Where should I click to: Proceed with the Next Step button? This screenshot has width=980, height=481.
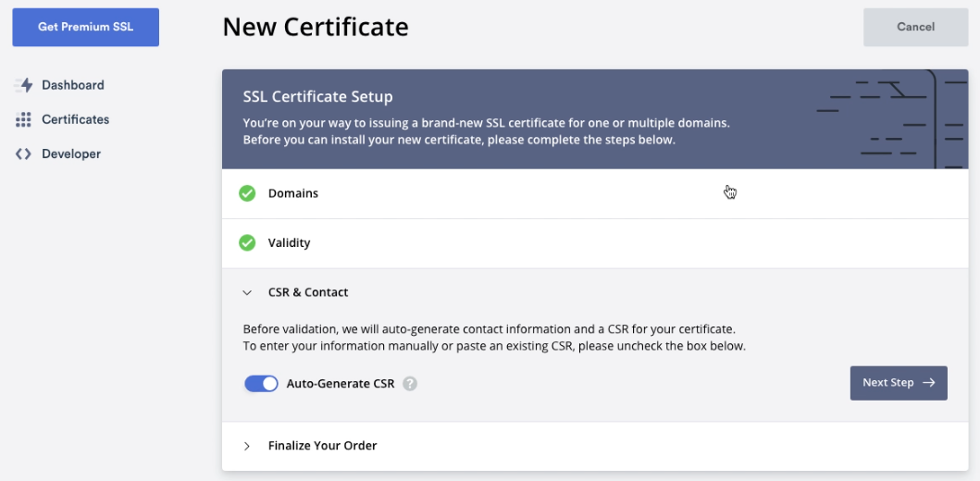tap(899, 383)
